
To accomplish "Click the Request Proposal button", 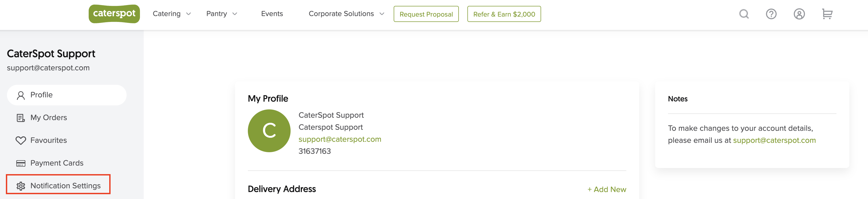I will pos(426,14).
